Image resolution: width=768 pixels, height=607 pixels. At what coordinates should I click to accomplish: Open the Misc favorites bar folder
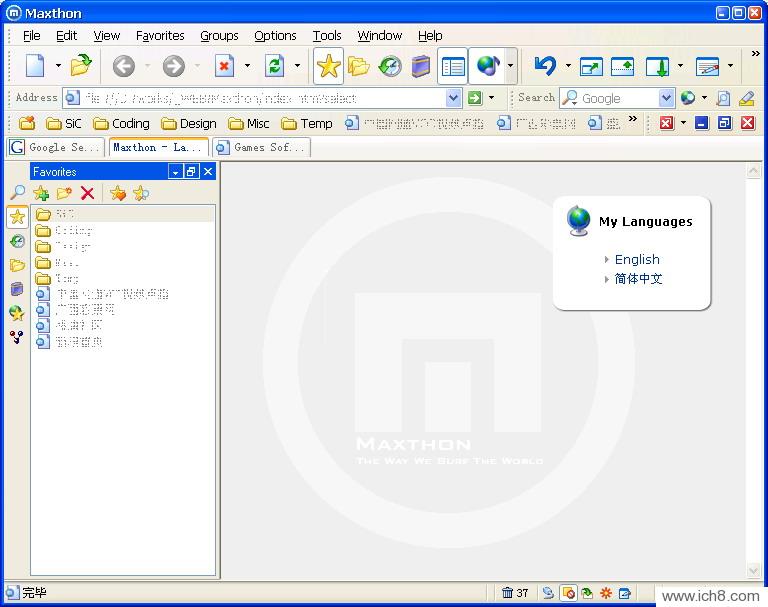[249, 123]
